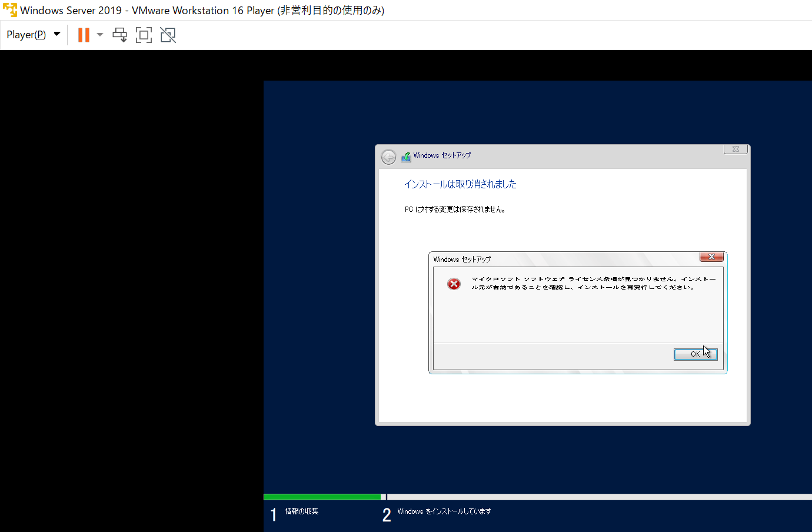
Task: Click the green installation progress bar
Action: (x=322, y=497)
